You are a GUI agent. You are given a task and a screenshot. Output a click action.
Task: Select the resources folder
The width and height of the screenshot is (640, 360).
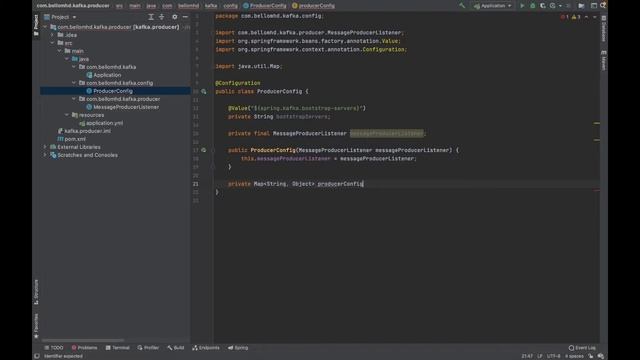coord(91,115)
